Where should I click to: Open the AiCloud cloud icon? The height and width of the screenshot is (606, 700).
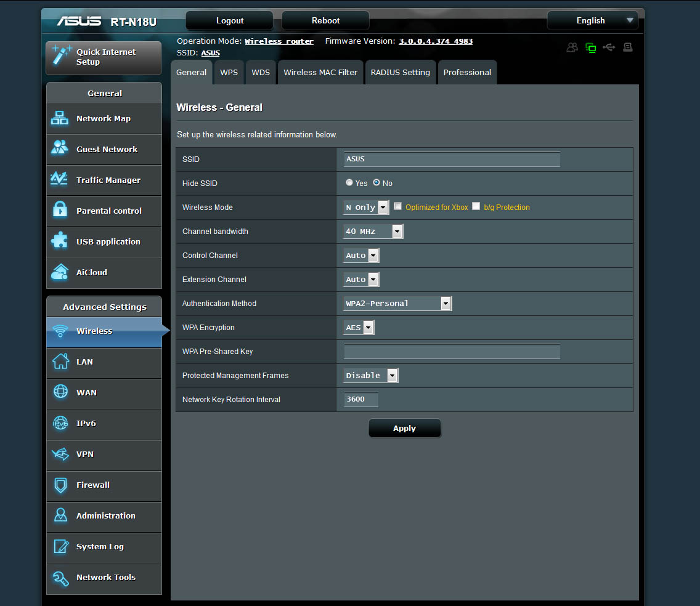pos(60,272)
